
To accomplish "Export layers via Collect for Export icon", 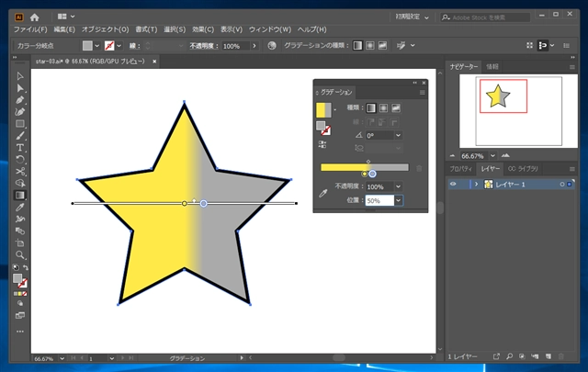I will [496, 356].
